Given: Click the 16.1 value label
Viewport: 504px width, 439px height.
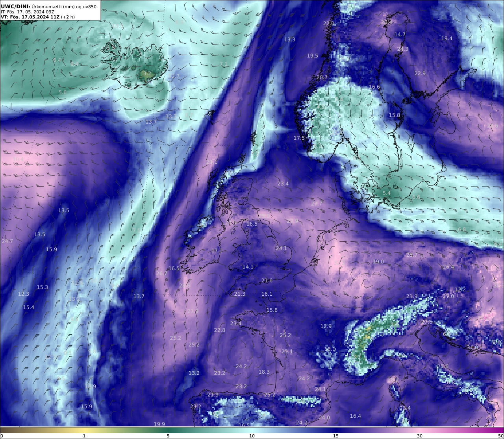Looking at the screenshot, I should [x=267, y=294].
